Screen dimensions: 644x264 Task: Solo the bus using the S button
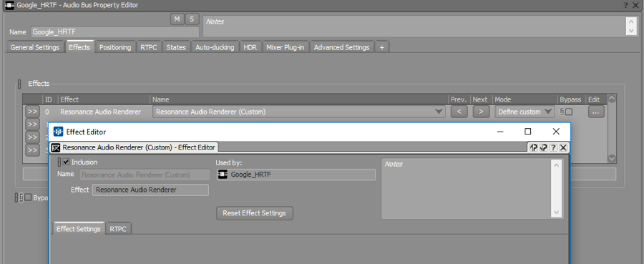(192, 19)
